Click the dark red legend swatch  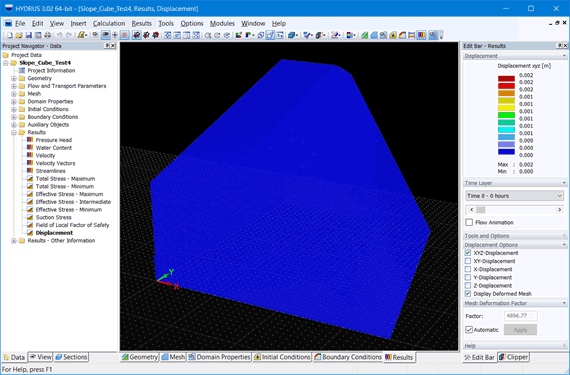(506, 78)
